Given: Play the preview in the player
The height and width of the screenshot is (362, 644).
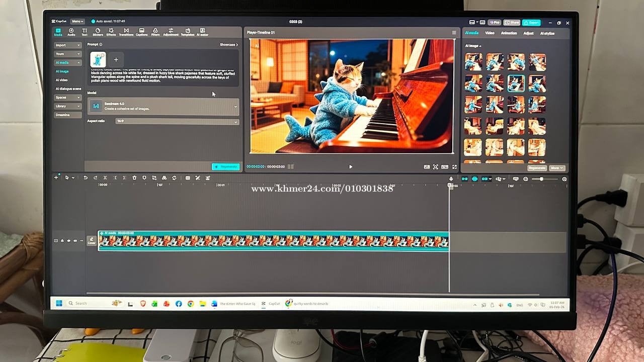Looking at the screenshot, I should coord(351,167).
